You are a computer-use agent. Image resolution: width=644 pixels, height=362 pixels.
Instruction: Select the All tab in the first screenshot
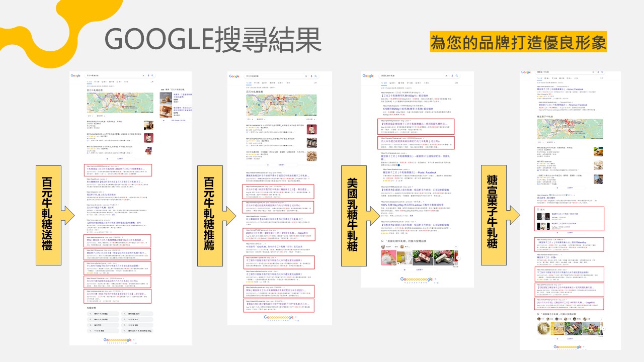click(90, 81)
